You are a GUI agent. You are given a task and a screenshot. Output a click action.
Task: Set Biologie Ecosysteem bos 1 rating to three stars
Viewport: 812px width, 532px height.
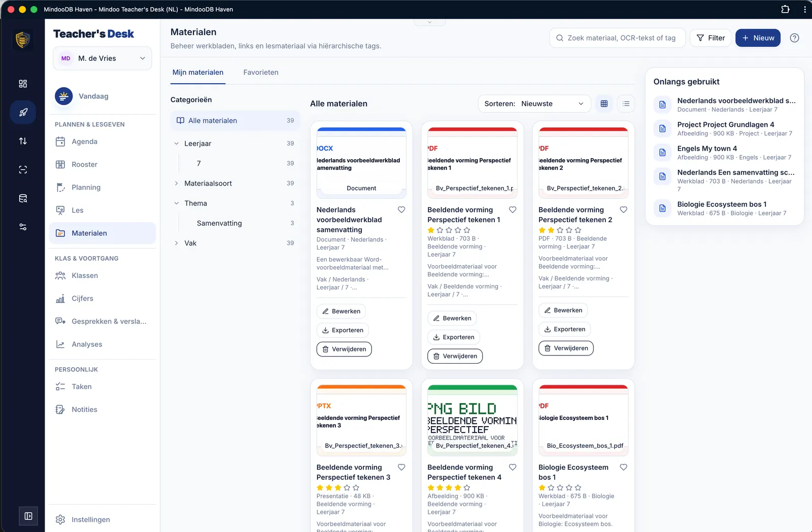point(560,488)
